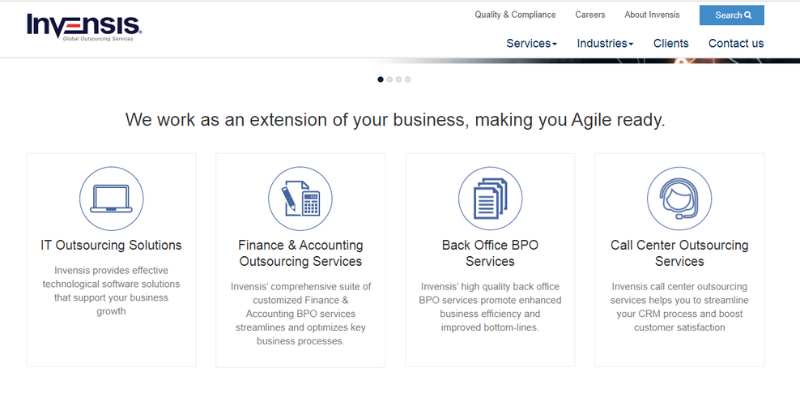Open the Back Office BPO Services heading

[490, 253]
